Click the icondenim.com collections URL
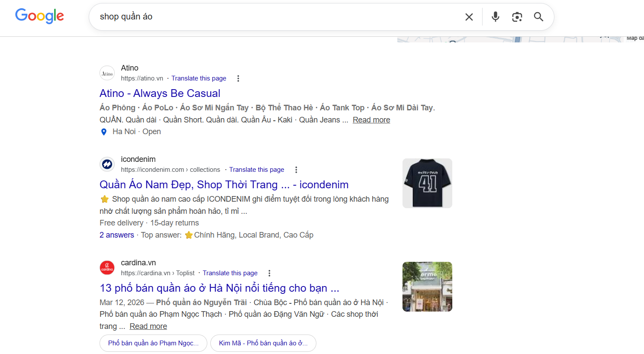644x354 pixels. point(171,170)
